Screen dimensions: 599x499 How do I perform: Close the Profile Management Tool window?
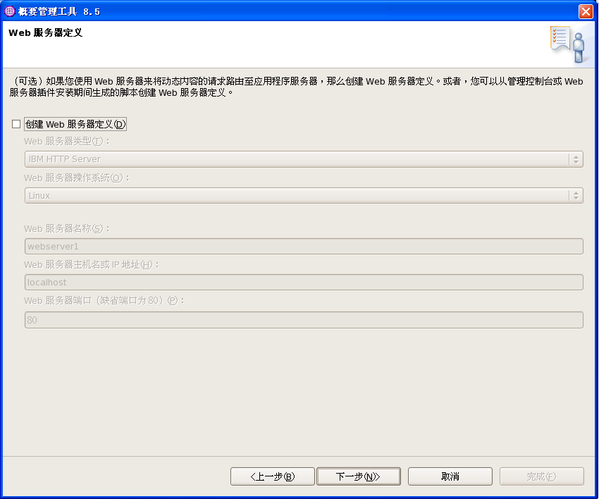click(x=585, y=11)
